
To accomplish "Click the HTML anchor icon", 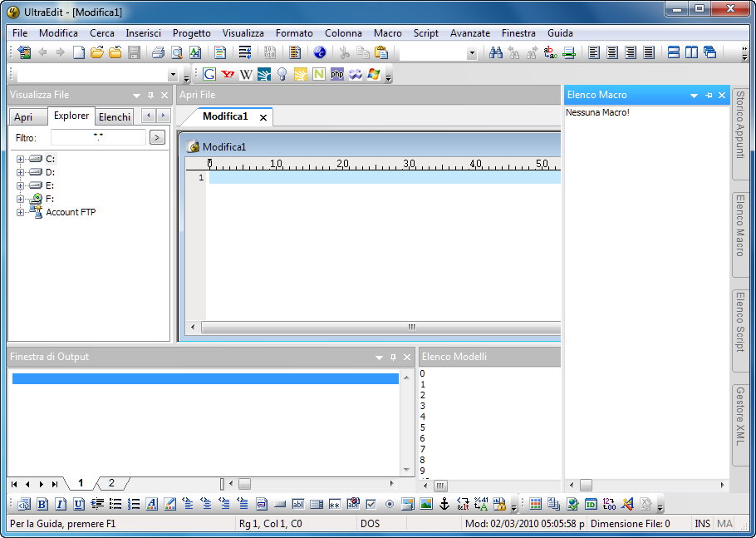I will (444, 504).
